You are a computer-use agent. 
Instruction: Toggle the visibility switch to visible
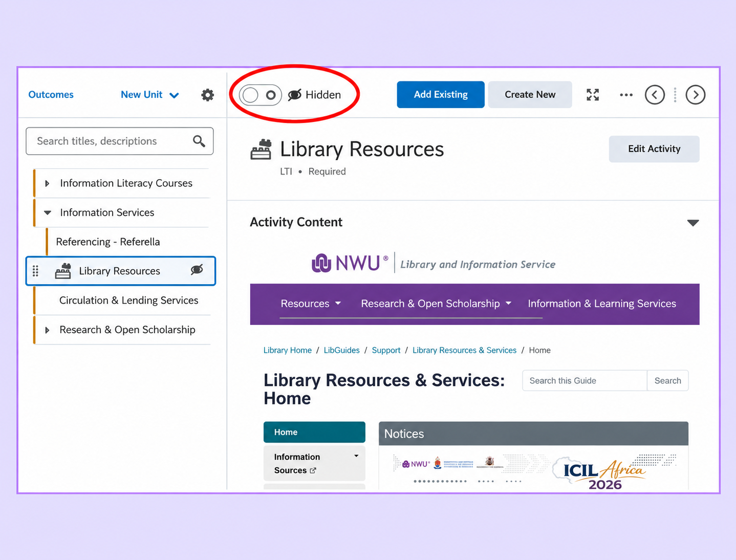pyautogui.click(x=261, y=95)
